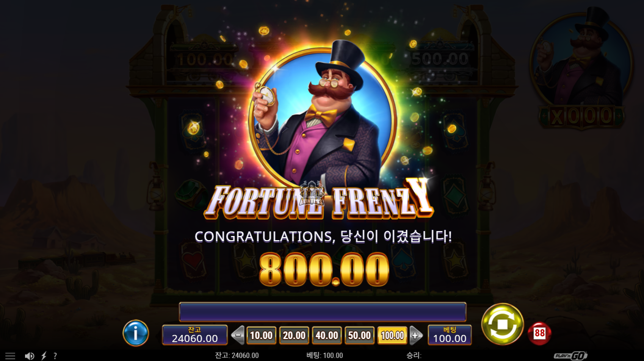The width and height of the screenshot is (644, 361).
Task: Open the hamburger menu icon
Action: (10, 356)
